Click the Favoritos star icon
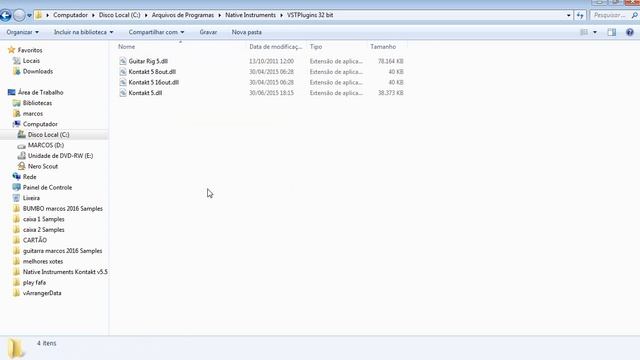This screenshot has height=360, width=640. (x=11, y=50)
